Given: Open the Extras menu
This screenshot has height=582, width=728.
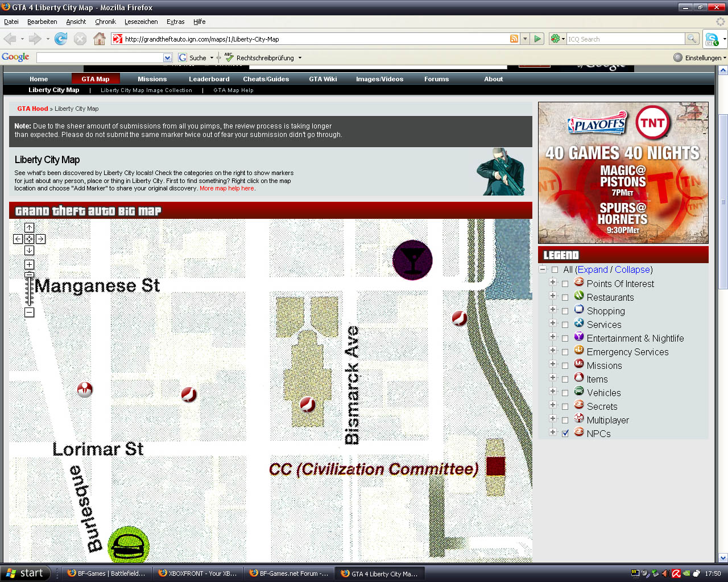Looking at the screenshot, I should coord(175,22).
